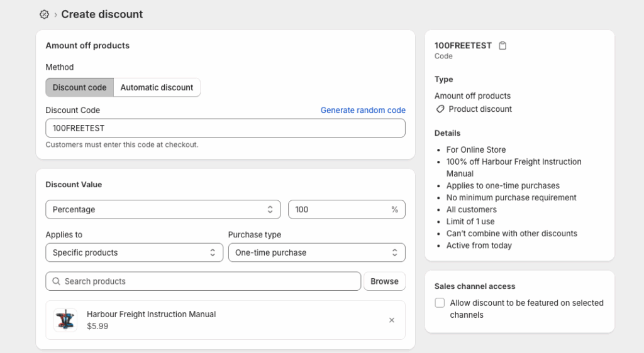
Task: Click 'For Online Store' detail
Action: tap(476, 149)
